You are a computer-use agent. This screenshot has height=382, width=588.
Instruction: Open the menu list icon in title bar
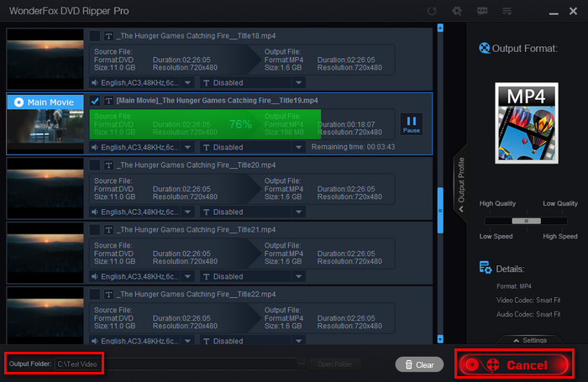click(x=507, y=11)
